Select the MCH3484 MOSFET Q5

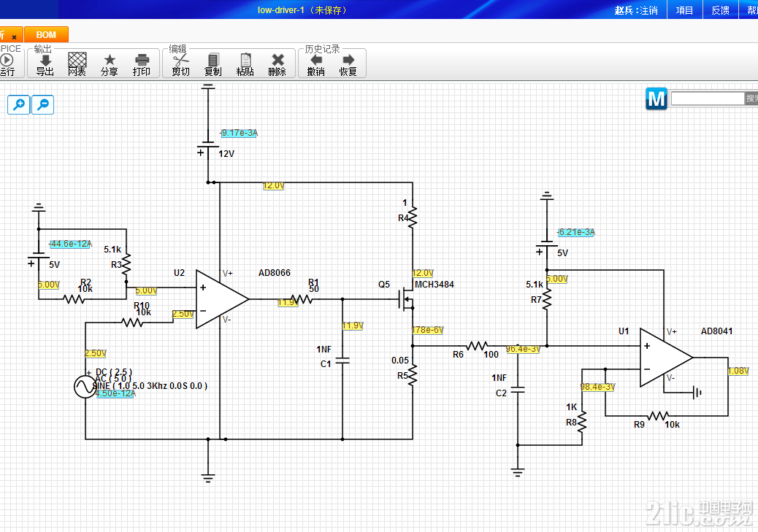click(x=407, y=300)
